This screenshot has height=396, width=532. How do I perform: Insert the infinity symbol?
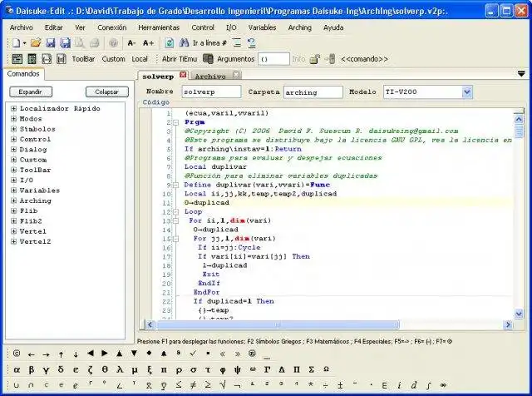443,385
